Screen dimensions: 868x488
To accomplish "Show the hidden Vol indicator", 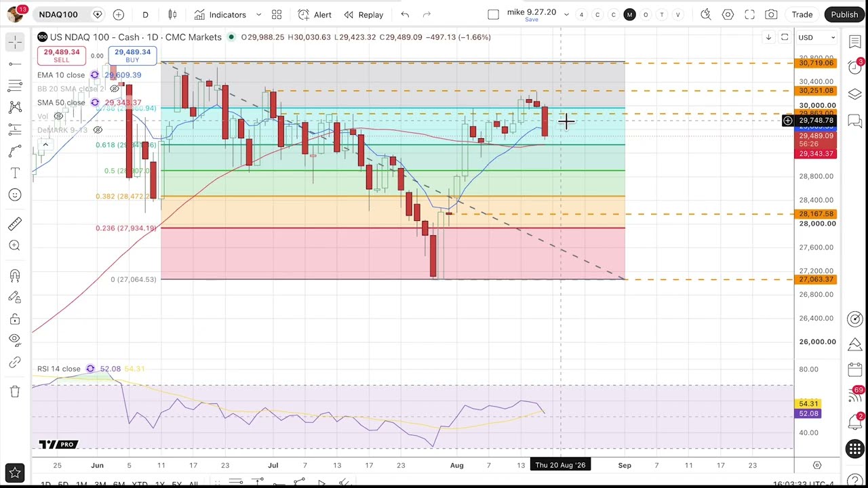I will [x=58, y=117].
